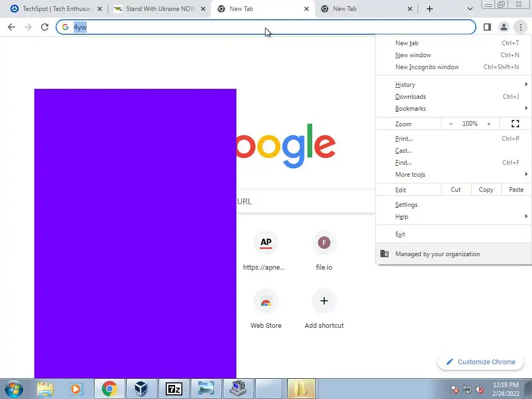Open Windows Explorer from taskbar
The width and height of the screenshot is (532, 399).
45,389
